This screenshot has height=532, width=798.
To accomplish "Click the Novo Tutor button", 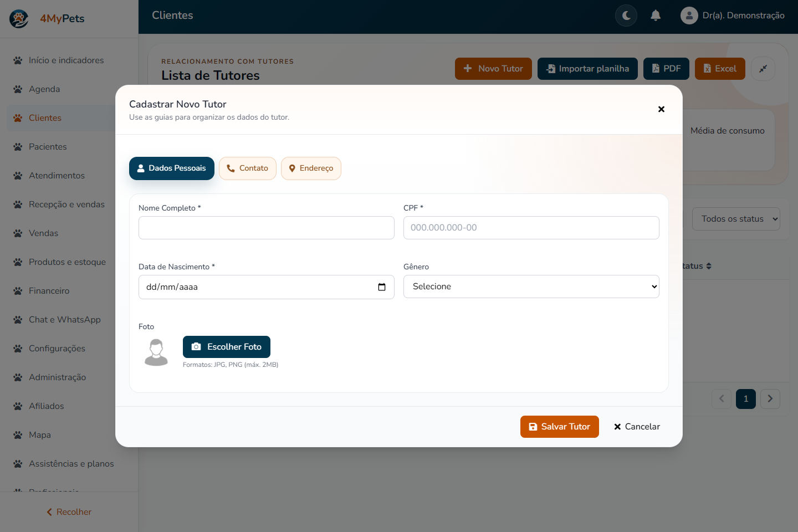I will [493, 69].
